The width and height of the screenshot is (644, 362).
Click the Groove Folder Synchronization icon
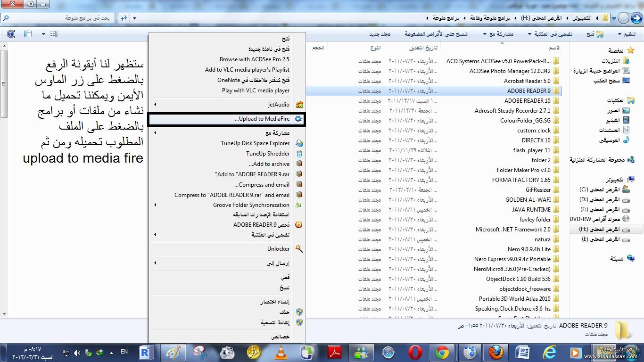298,205
